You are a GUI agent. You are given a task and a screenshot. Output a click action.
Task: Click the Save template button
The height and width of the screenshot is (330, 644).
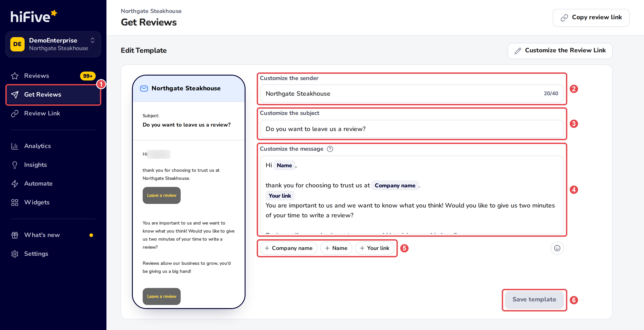click(534, 300)
